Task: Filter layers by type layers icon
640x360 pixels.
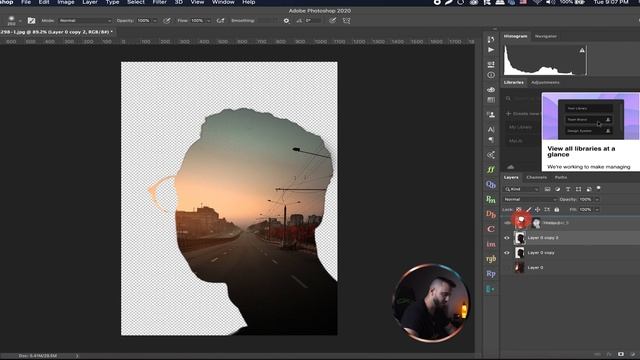Action: [x=568, y=189]
